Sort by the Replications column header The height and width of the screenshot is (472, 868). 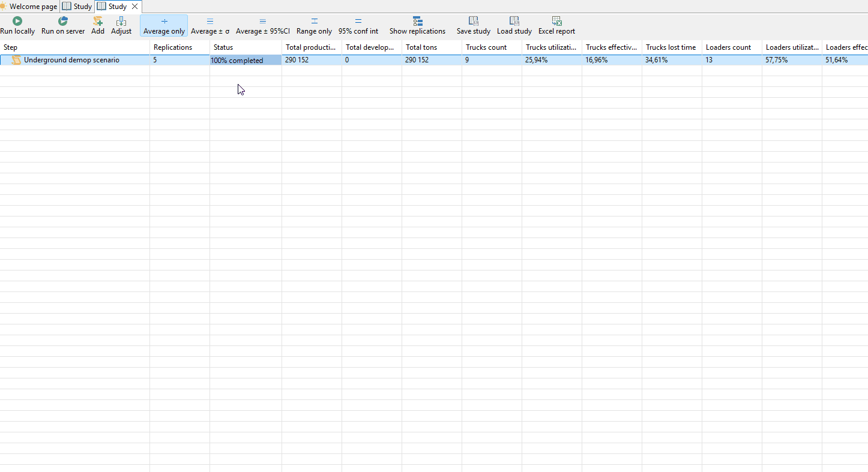coord(179,47)
